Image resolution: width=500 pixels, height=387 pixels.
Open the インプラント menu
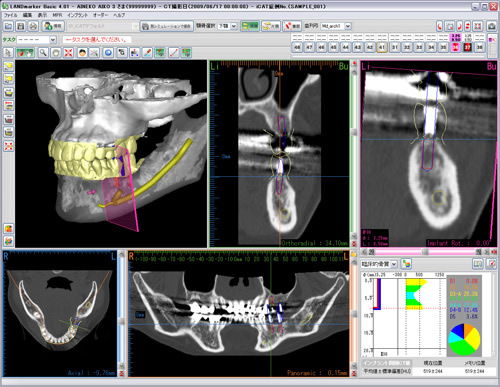click(x=77, y=15)
